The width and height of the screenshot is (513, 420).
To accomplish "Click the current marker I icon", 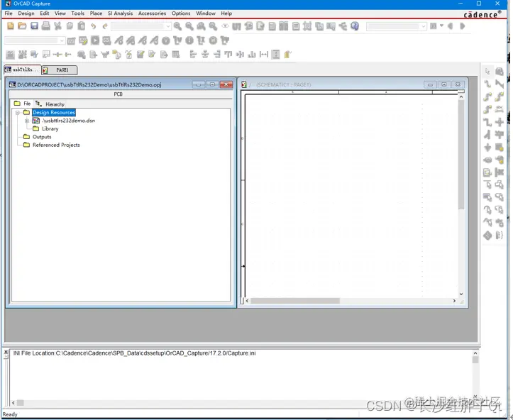I will 189,40.
